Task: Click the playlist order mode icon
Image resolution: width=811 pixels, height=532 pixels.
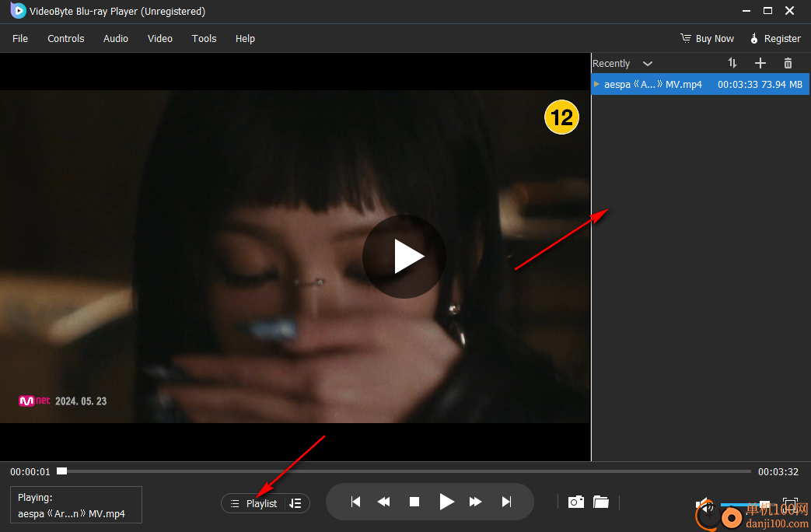Action: click(295, 503)
